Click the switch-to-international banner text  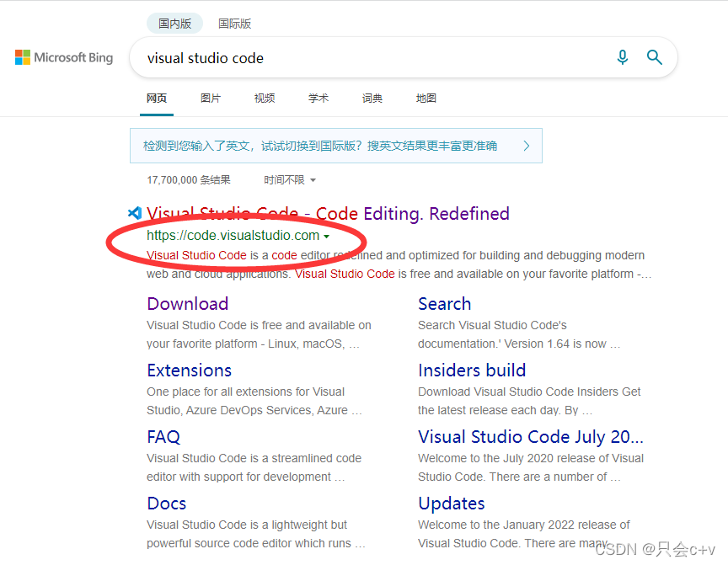tap(320, 146)
